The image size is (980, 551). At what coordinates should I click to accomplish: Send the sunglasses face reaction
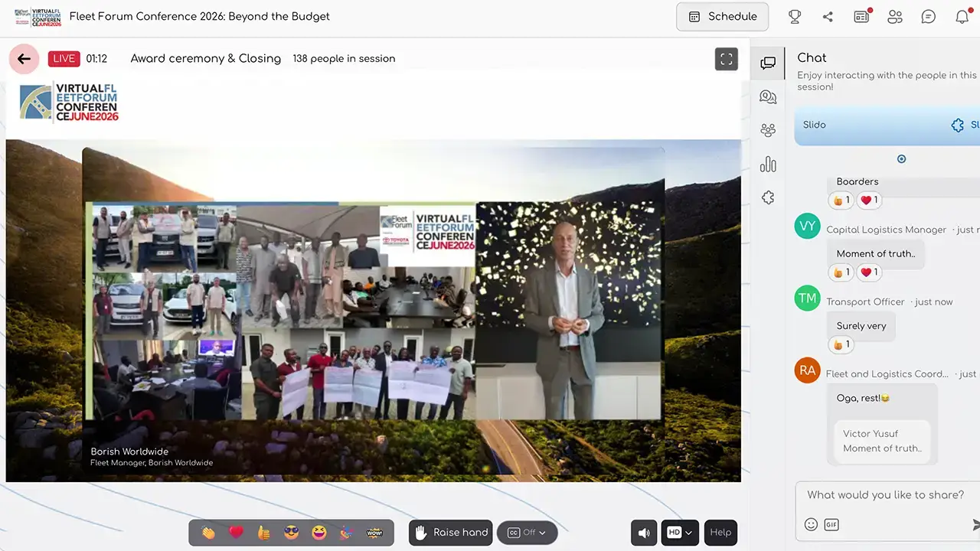[x=291, y=533]
